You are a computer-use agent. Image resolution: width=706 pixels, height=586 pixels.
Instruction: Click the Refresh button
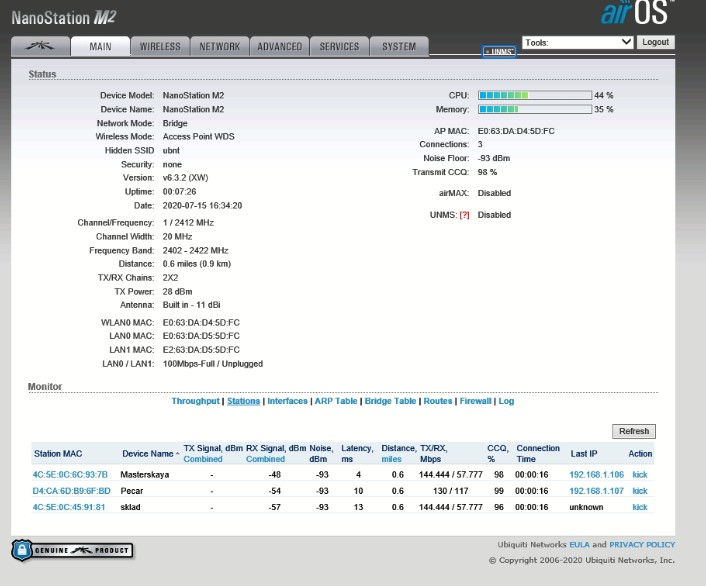tap(634, 431)
